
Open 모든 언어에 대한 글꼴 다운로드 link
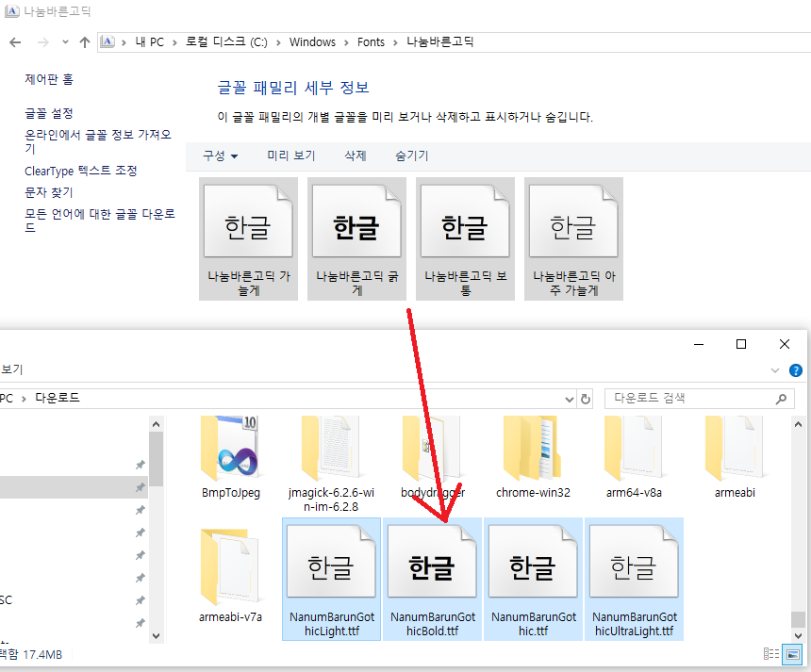tap(100, 221)
